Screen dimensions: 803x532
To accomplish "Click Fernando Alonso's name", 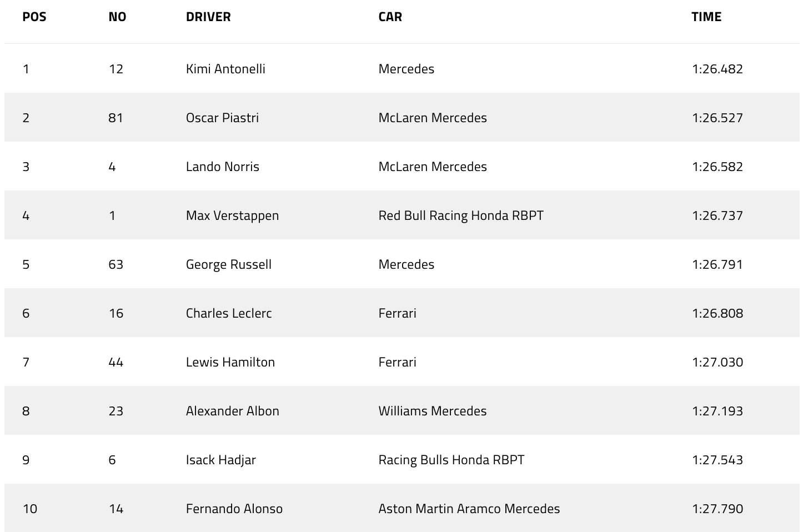I will [x=234, y=509].
